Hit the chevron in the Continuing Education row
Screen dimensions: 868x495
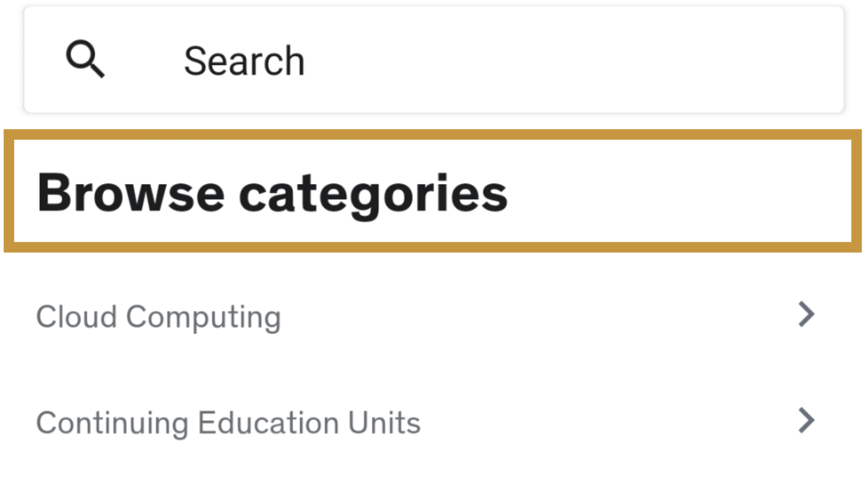pyautogui.click(x=806, y=421)
